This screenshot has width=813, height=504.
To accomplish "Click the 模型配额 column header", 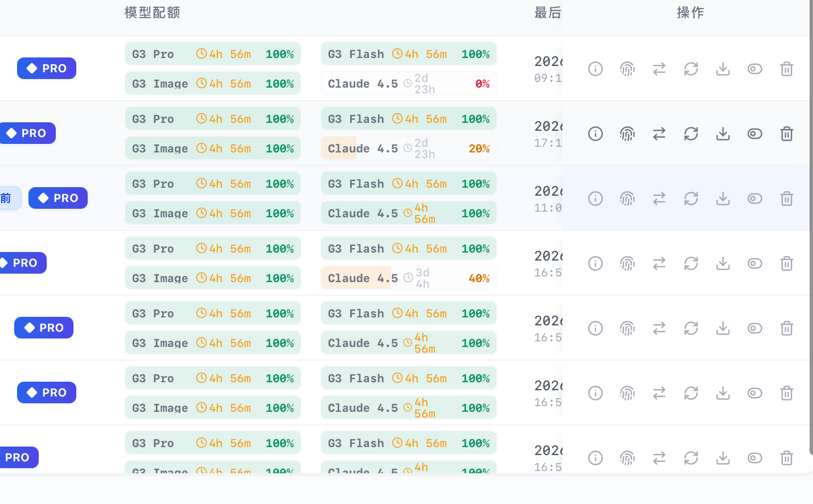I will point(153,13).
